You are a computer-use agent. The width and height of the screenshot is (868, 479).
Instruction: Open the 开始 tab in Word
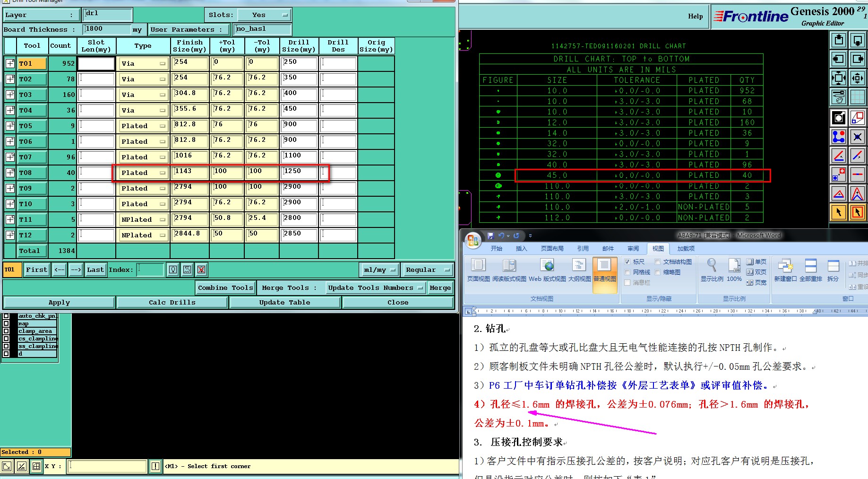coord(496,249)
